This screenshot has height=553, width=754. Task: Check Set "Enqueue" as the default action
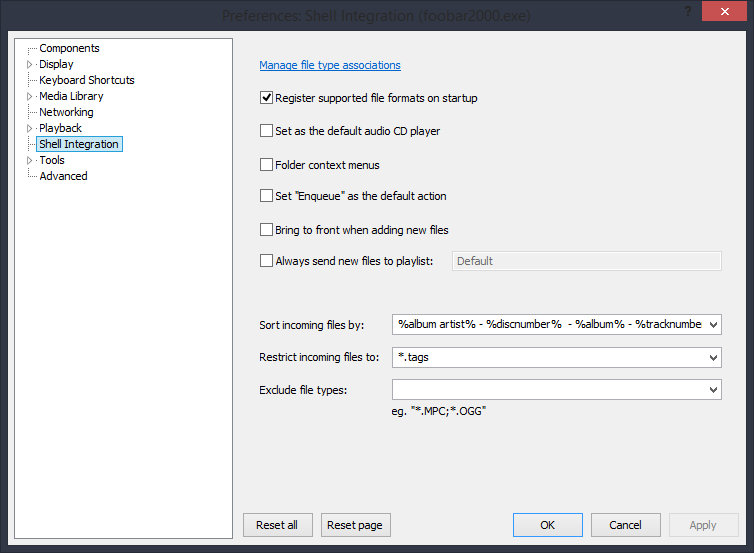pos(266,196)
